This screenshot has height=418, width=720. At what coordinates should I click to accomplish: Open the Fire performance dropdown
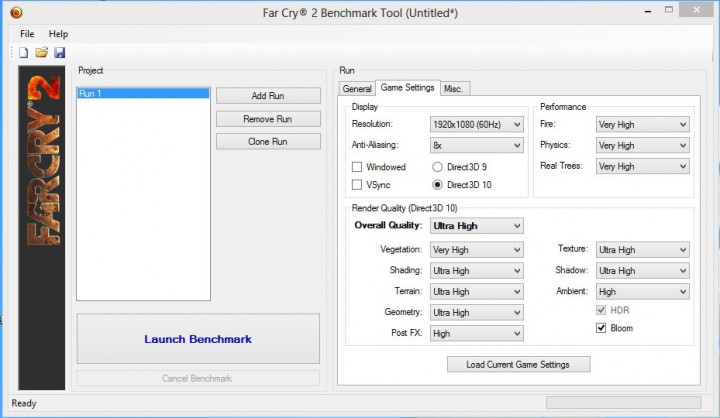tap(643, 124)
